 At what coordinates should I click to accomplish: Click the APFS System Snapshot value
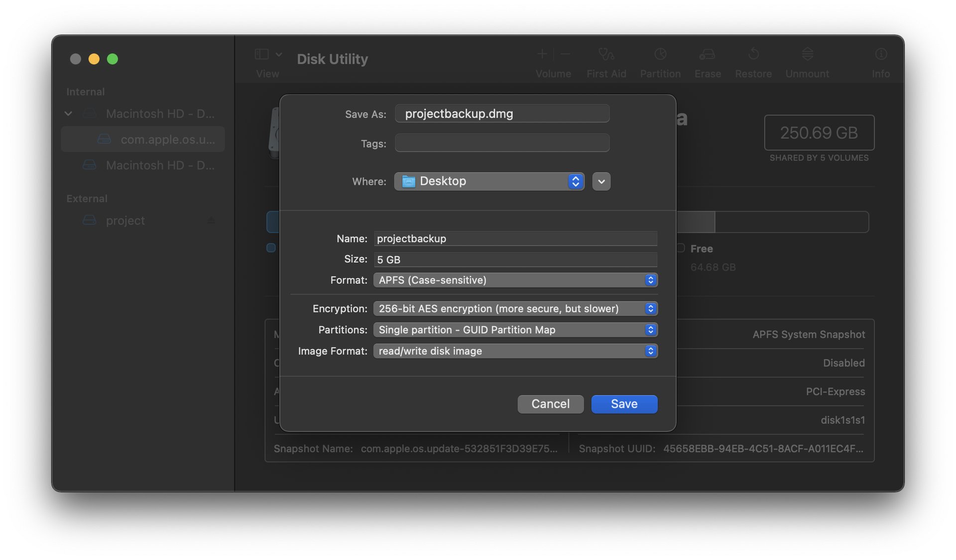tap(809, 335)
